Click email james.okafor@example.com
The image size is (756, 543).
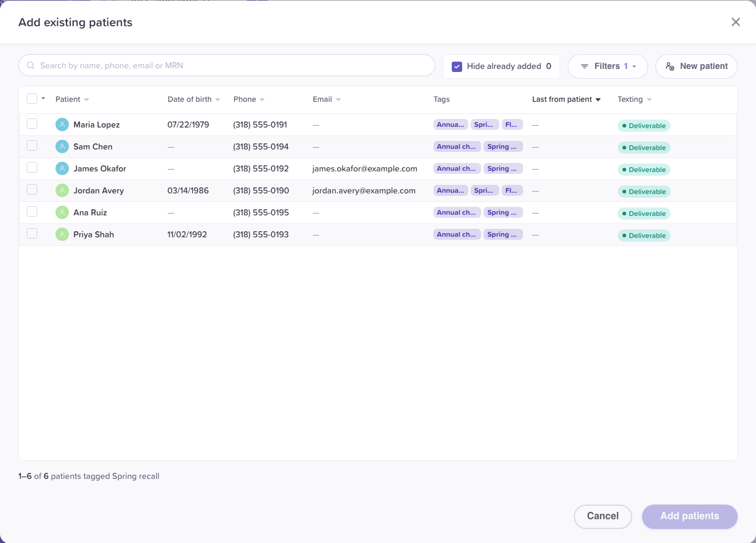[365, 168]
